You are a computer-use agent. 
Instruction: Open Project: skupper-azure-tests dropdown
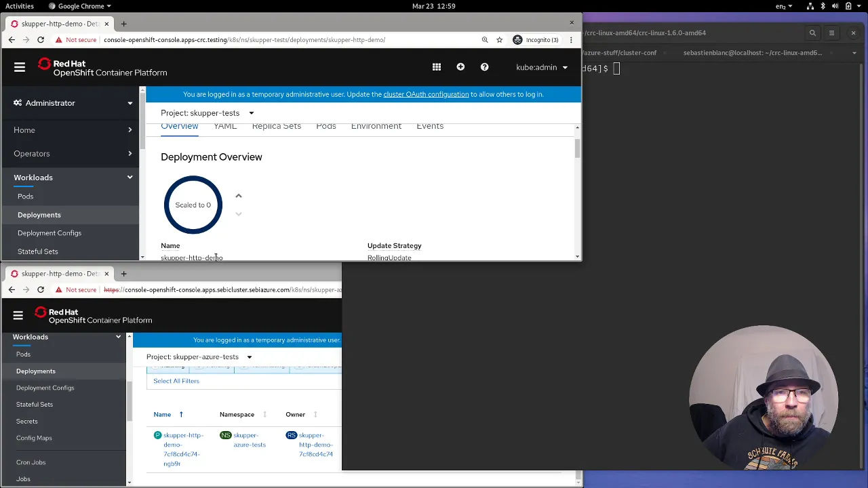pyautogui.click(x=199, y=357)
